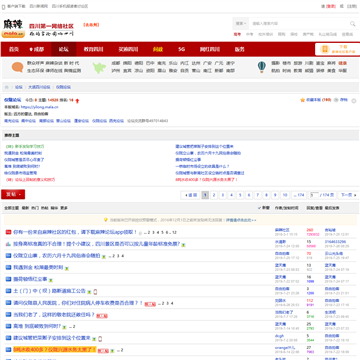Open the thread about 麻辣社区 app red envelope

click(x=75, y=232)
